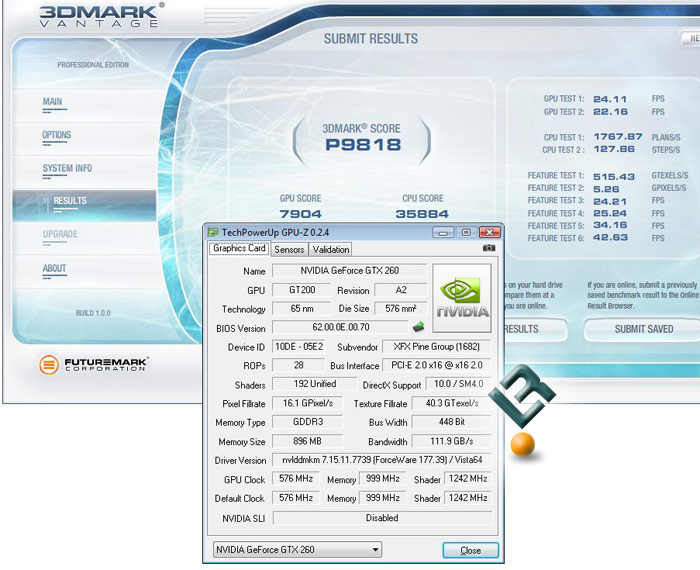
Task: Select RESULTS in 3DMark sidebar
Action: [85, 206]
